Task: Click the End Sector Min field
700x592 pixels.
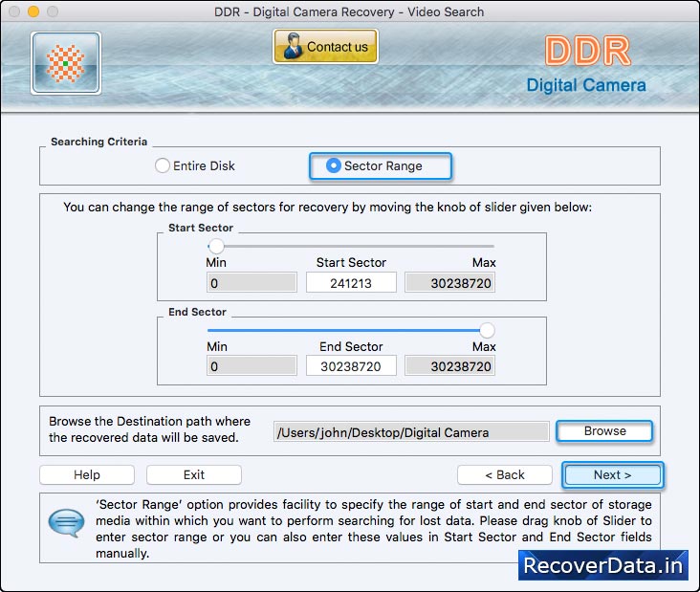Action: [x=252, y=366]
